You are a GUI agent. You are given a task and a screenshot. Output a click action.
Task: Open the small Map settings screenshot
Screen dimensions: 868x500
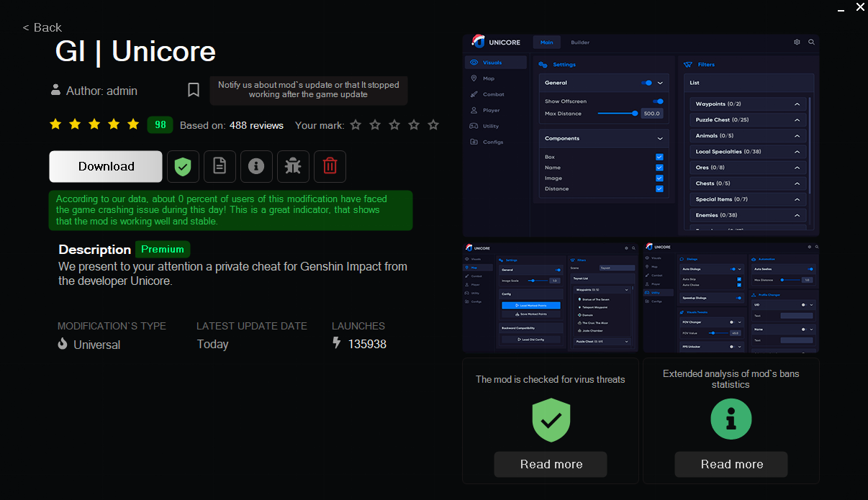[551, 297]
